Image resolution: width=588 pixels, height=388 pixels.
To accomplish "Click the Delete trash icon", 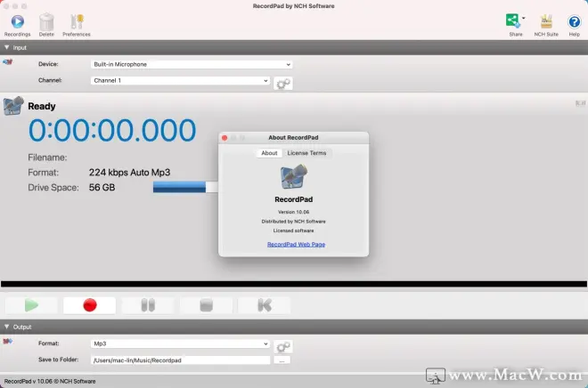I will (x=46, y=22).
